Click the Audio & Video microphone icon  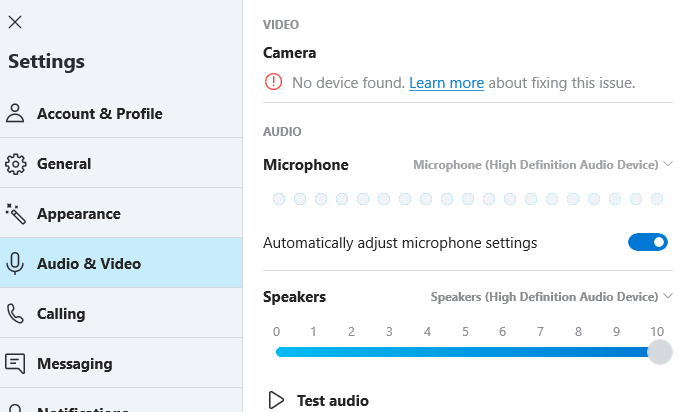tap(15, 264)
